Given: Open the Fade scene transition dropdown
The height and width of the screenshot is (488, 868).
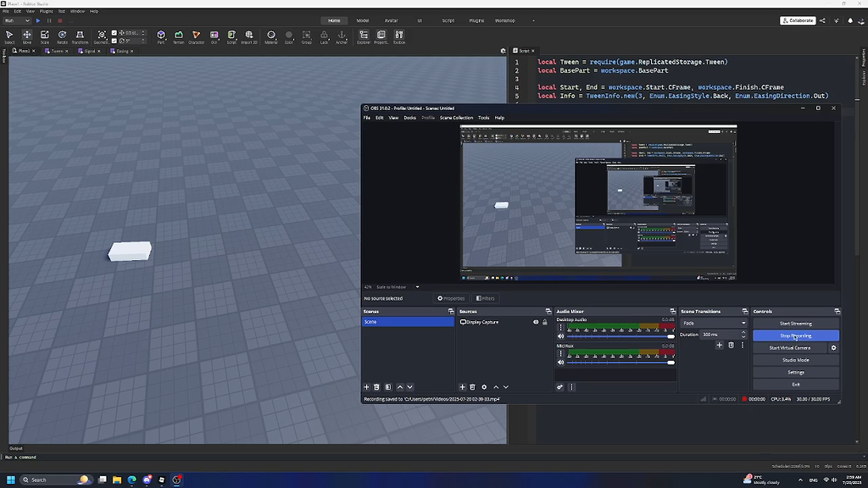Looking at the screenshot, I should [714, 323].
